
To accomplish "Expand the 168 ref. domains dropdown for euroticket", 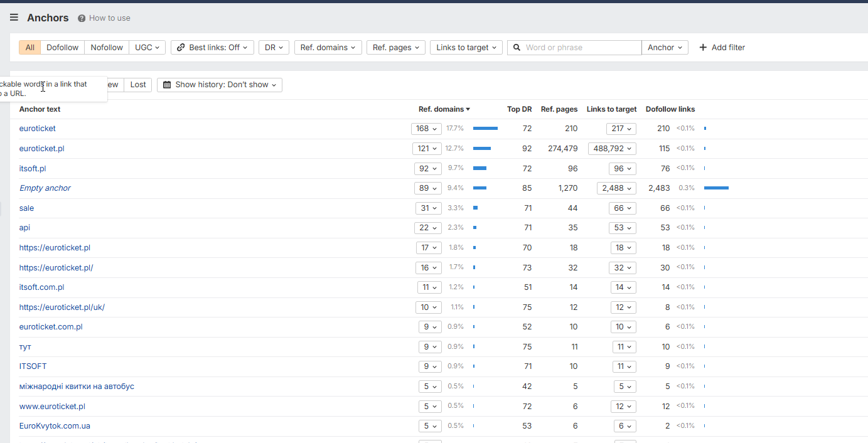I will pos(426,129).
